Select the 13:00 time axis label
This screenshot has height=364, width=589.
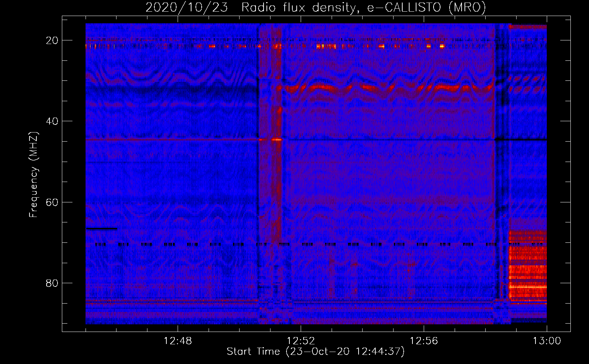(x=547, y=341)
